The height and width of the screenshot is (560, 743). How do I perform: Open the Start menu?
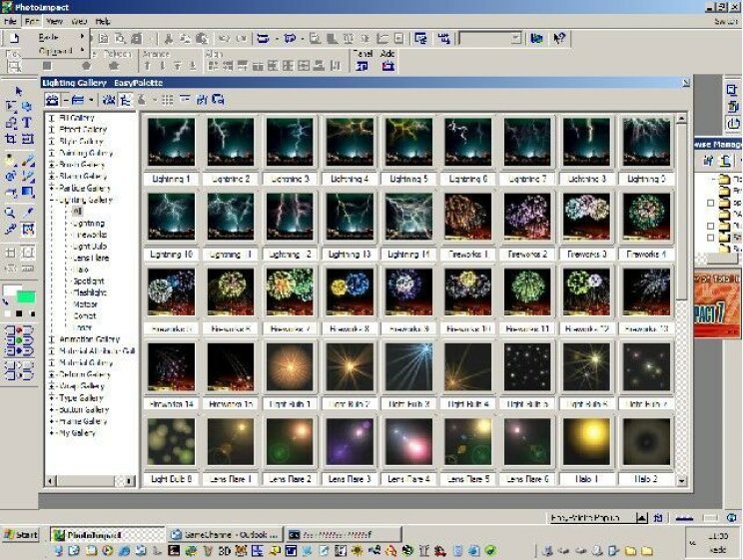tap(20, 535)
